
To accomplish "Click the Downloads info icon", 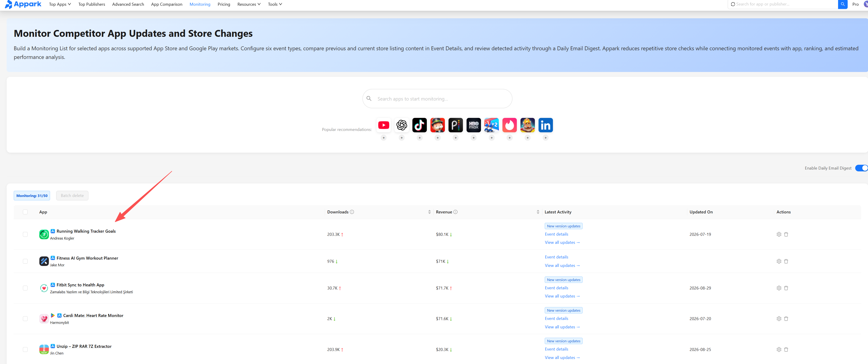I will 352,212.
